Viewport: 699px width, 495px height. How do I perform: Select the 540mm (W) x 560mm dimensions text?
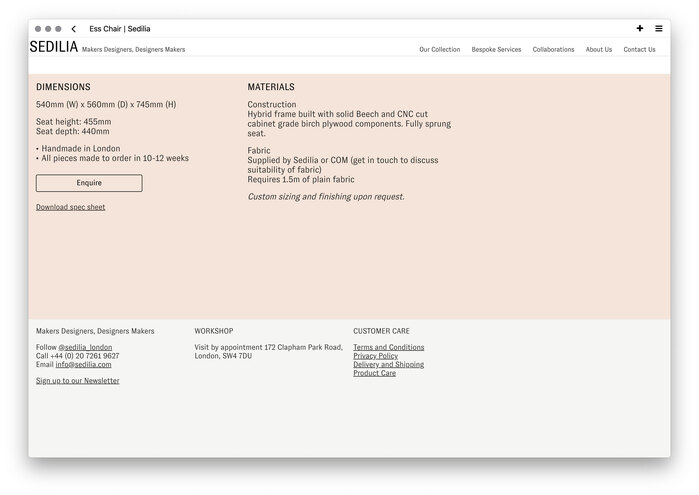click(x=106, y=104)
